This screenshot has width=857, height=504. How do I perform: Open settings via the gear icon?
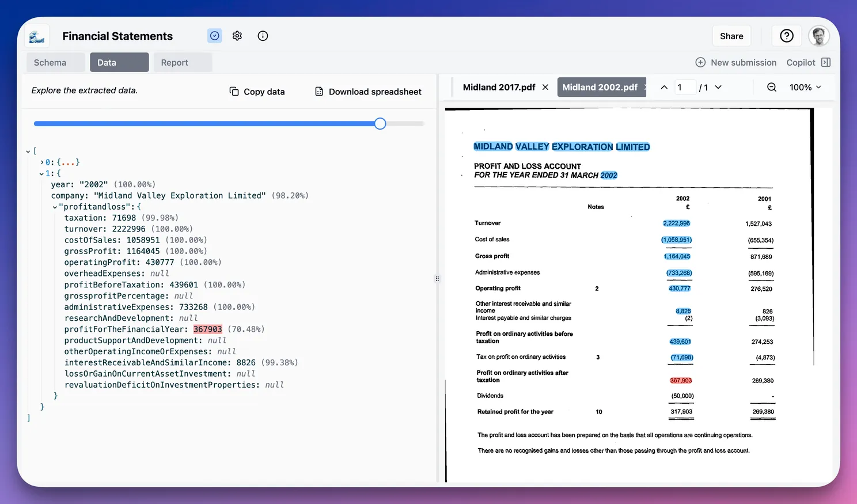point(237,36)
